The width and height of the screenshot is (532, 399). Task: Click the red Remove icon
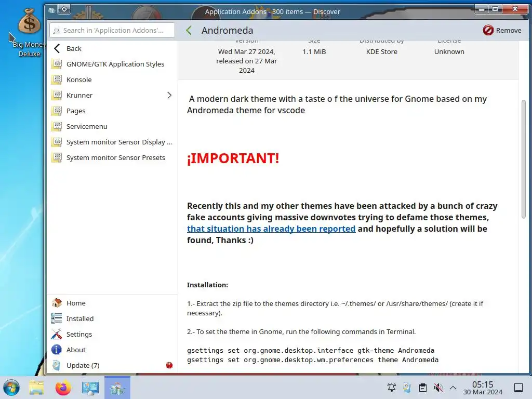(488, 30)
